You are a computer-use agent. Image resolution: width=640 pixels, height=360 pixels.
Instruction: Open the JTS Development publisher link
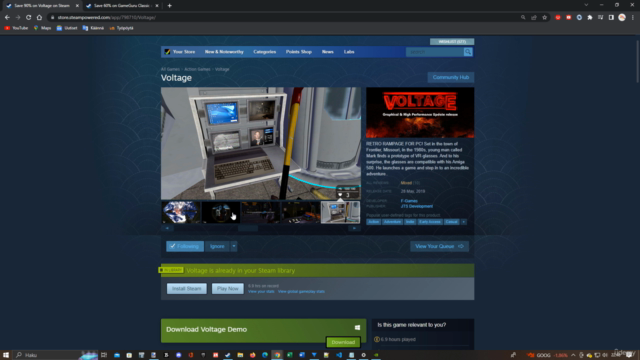click(416, 206)
